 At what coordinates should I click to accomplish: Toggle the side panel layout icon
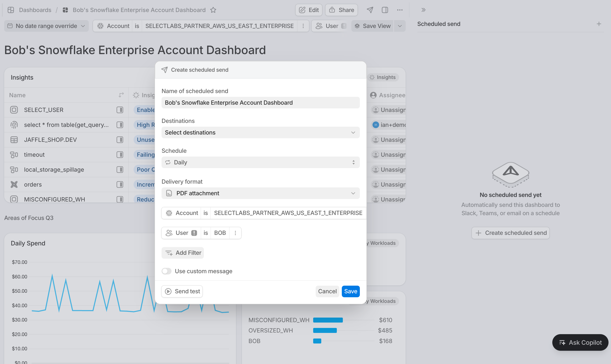point(385,10)
